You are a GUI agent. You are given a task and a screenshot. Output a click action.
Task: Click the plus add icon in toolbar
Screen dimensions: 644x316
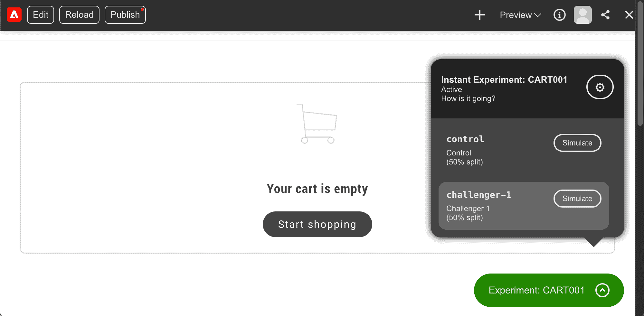point(480,15)
